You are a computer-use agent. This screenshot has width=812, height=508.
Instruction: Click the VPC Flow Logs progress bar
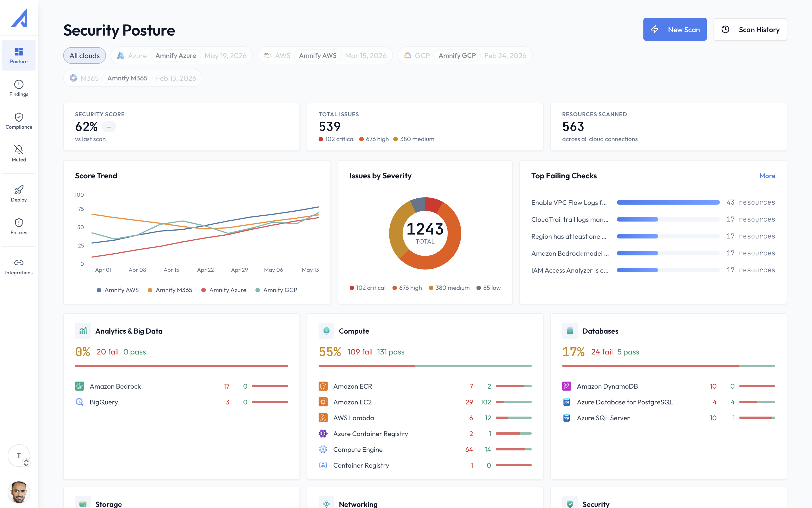[668, 202]
